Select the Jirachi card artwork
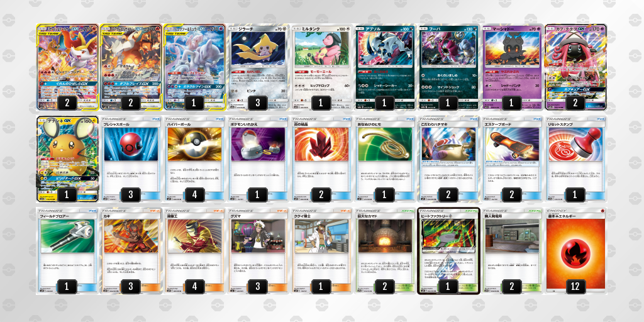644x322 pixels. [257, 48]
